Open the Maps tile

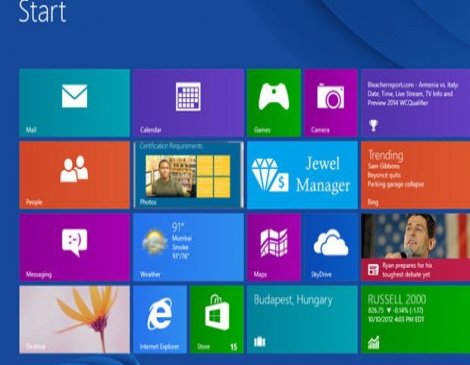[x=274, y=247]
